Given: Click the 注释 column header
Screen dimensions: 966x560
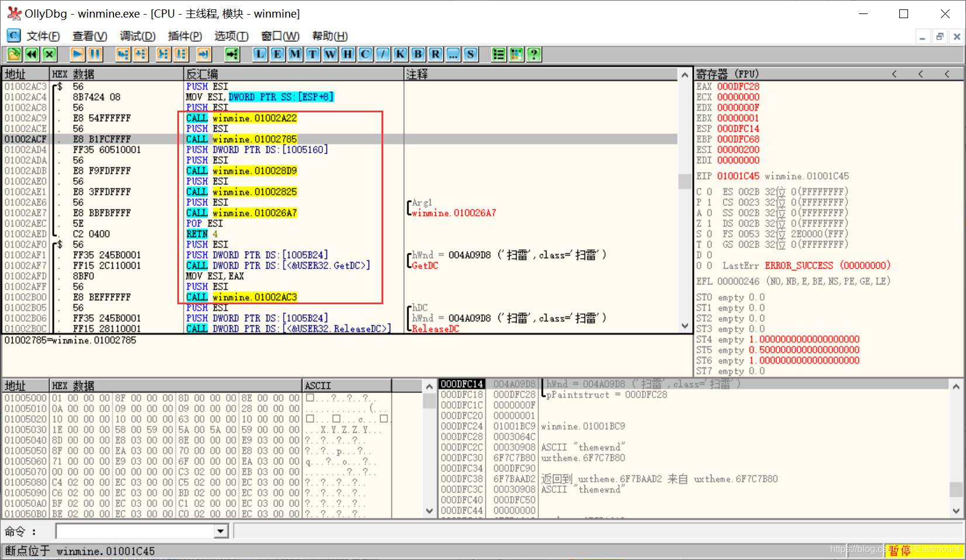Looking at the screenshot, I should (541, 74).
